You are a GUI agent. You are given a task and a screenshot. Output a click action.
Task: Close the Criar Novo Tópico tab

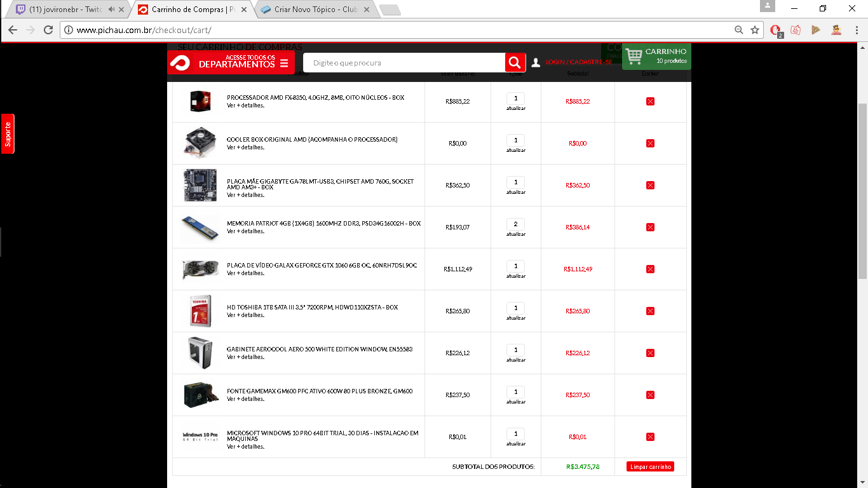coord(367,10)
